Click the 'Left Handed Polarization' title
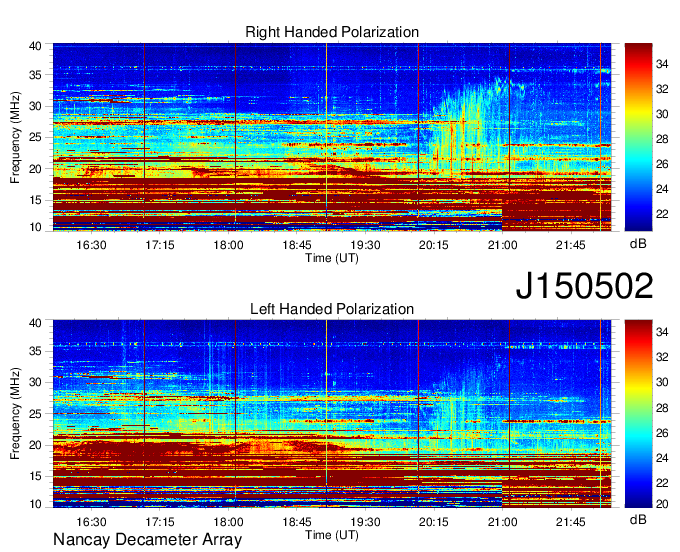The image size is (680, 552). (x=332, y=309)
